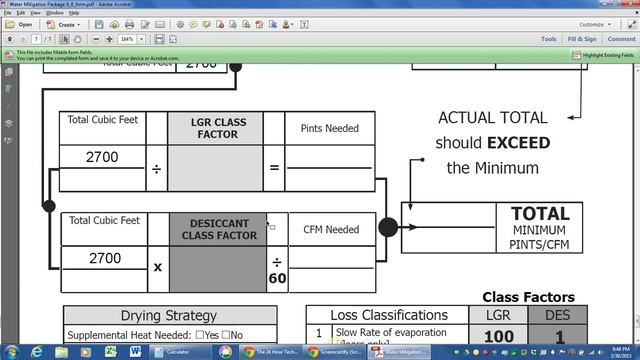Open the Window menu
Image resolution: width=640 pixels, height=360 pixels.
[x=54, y=13]
